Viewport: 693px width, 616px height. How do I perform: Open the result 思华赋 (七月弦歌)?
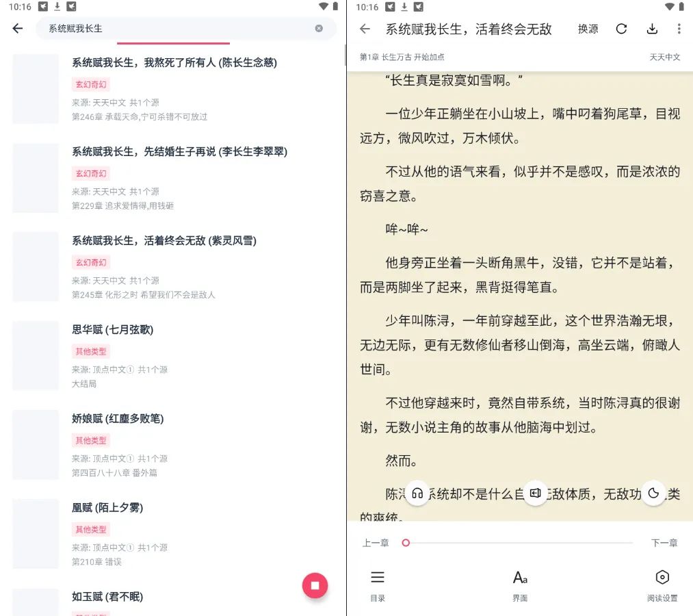[x=113, y=330]
